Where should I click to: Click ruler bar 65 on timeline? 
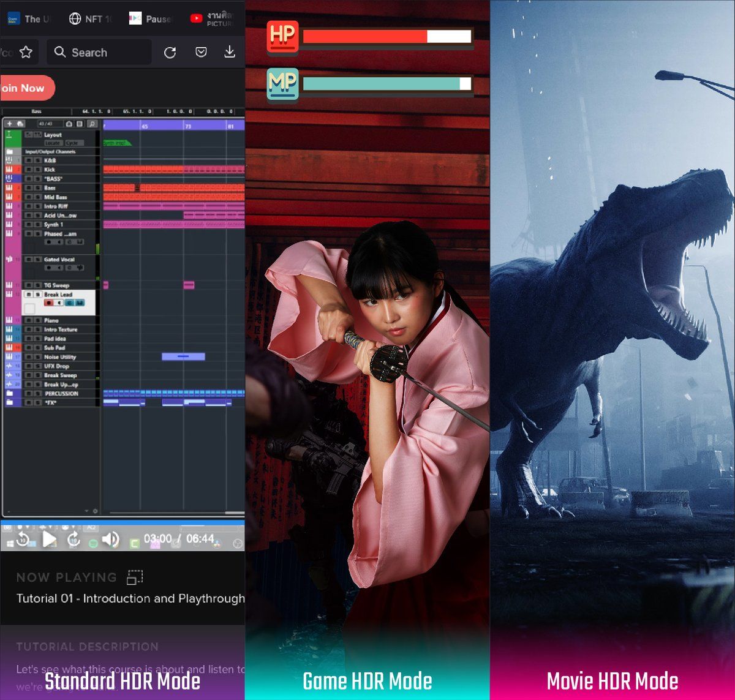coord(145,126)
